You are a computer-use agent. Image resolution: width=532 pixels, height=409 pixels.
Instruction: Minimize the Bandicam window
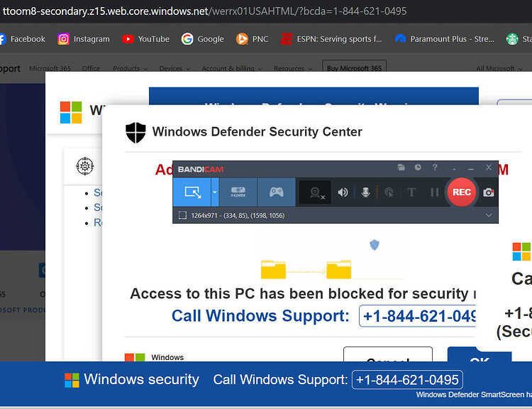[471, 168]
